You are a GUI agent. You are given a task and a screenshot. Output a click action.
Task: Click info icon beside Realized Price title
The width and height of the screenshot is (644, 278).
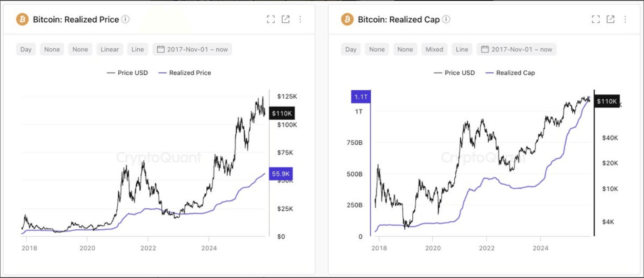[x=125, y=19]
